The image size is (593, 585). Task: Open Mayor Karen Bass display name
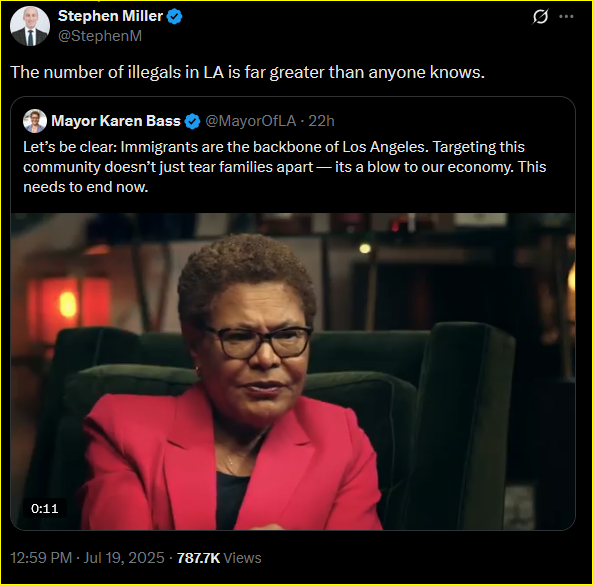[116, 121]
